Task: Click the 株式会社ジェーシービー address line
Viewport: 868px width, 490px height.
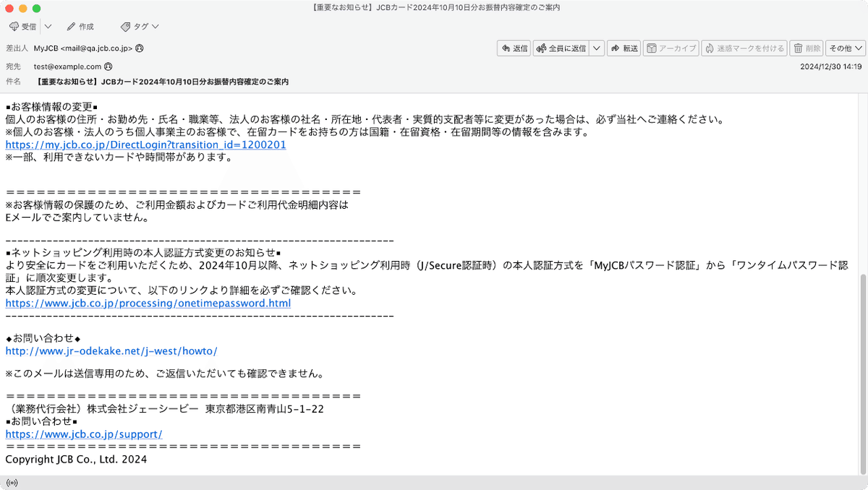Action: coord(164,409)
